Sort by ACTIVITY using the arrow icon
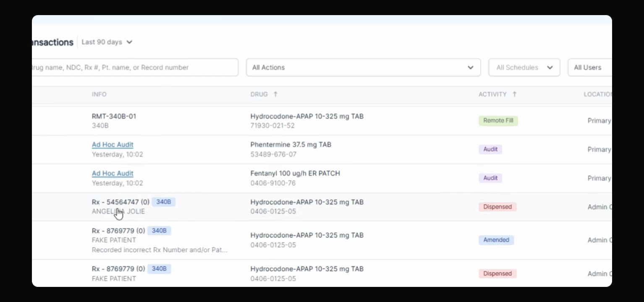Image resolution: width=644 pixels, height=302 pixels. click(x=514, y=94)
